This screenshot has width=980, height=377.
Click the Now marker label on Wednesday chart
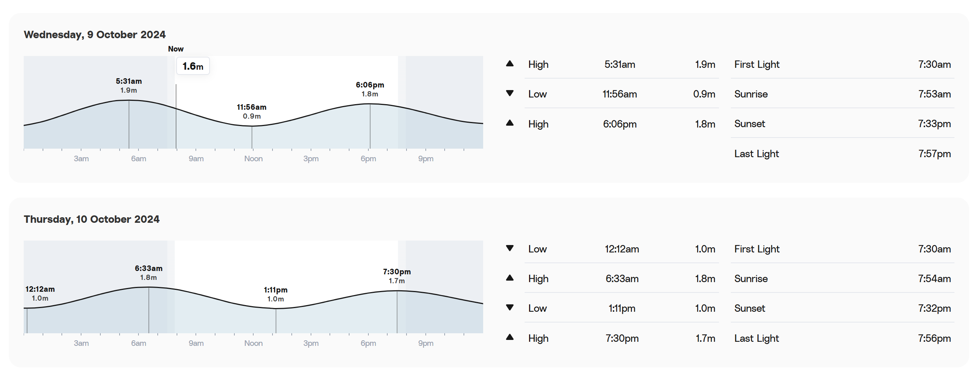pos(176,49)
